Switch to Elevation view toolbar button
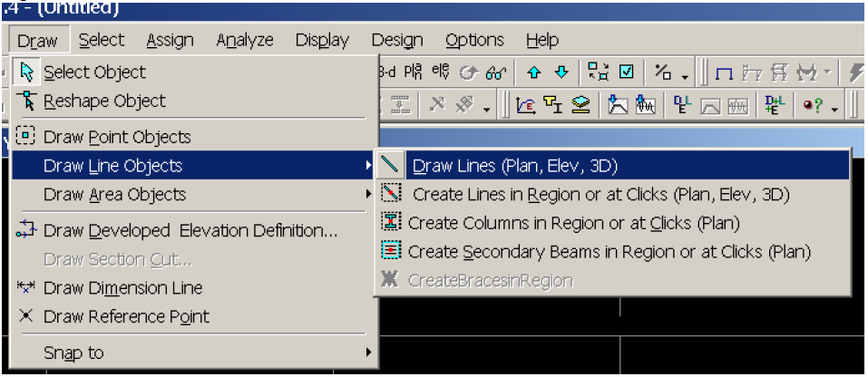This screenshot has height=377, width=868. [x=441, y=72]
